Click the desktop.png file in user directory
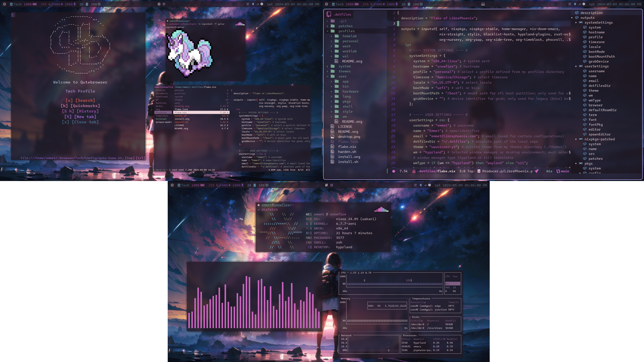 [349, 137]
